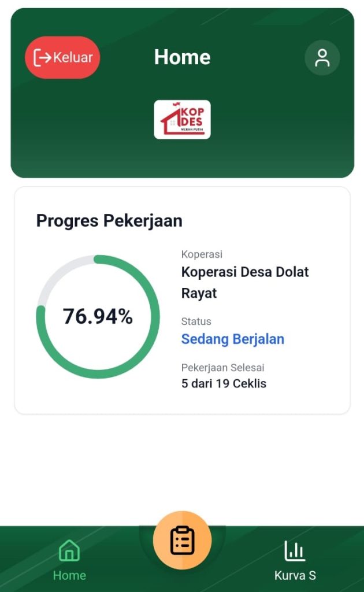This screenshot has width=364, height=592.
Task: Tap the Home title in header
Action: click(182, 57)
